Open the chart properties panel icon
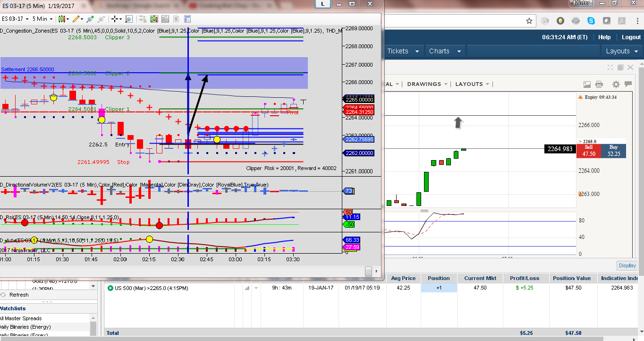The width and height of the screenshot is (644, 341). pyautogui.click(x=187, y=19)
